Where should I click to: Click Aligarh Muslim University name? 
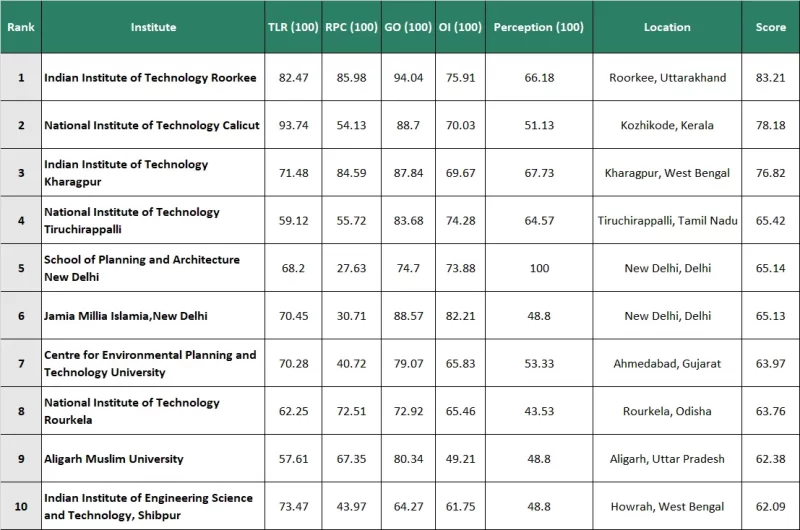(x=113, y=459)
